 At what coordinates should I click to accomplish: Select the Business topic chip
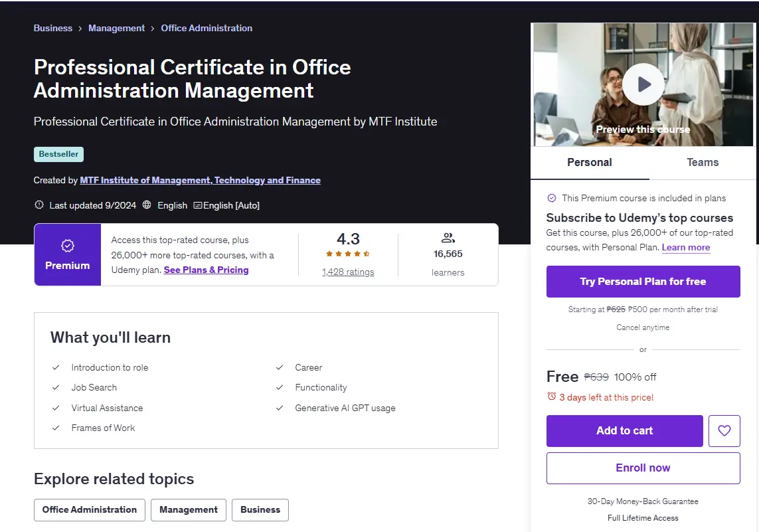tap(260, 509)
